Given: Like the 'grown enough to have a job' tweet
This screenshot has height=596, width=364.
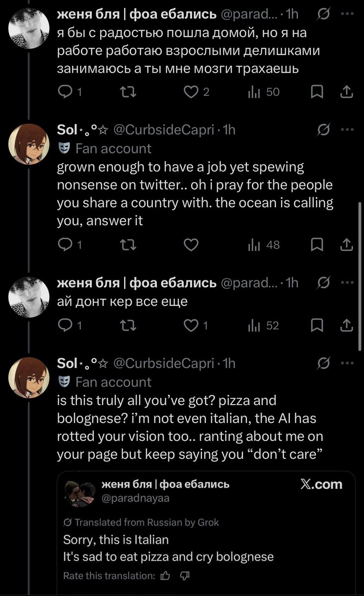Looking at the screenshot, I should coord(191,245).
